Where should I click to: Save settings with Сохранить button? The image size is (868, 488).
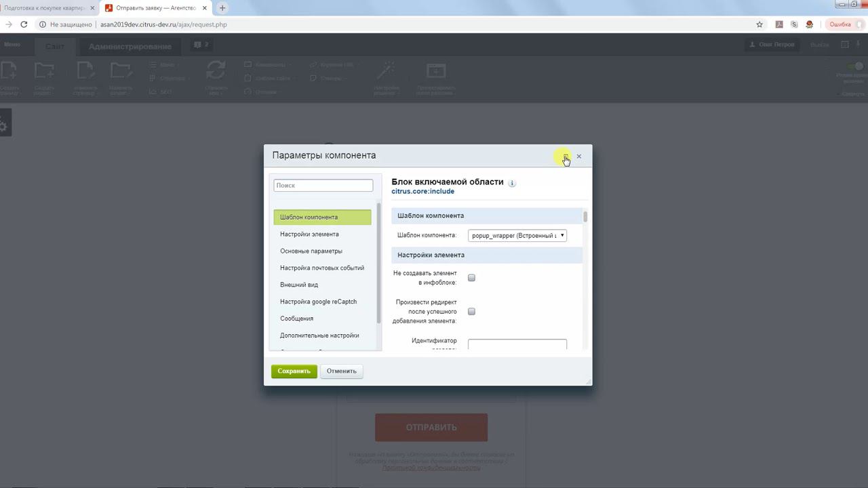[294, 371]
